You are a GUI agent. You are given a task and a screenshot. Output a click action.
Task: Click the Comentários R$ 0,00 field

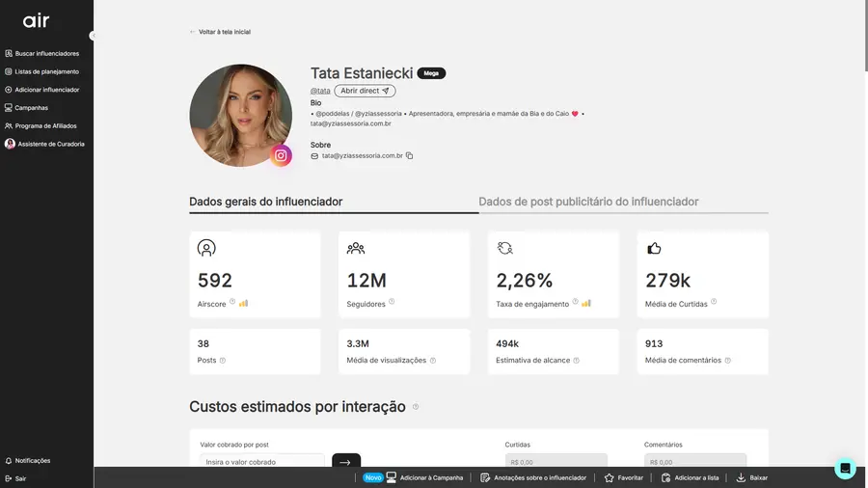(x=695, y=461)
